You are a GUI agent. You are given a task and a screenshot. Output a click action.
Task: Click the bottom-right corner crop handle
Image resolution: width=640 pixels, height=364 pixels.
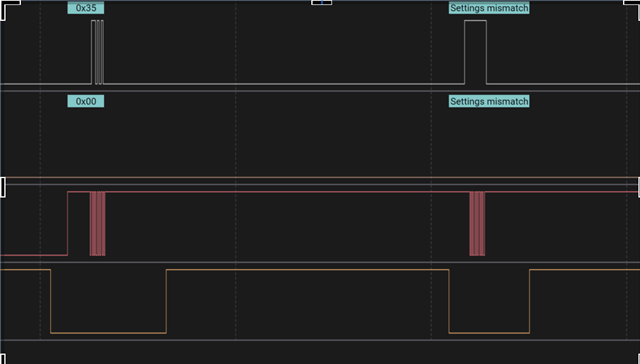pyautogui.click(x=638, y=359)
